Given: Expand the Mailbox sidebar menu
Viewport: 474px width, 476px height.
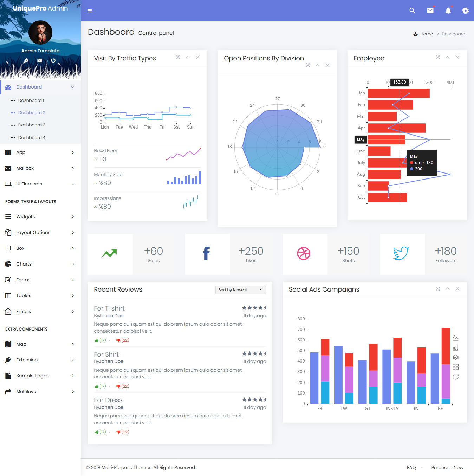Looking at the screenshot, I should [40, 168].
